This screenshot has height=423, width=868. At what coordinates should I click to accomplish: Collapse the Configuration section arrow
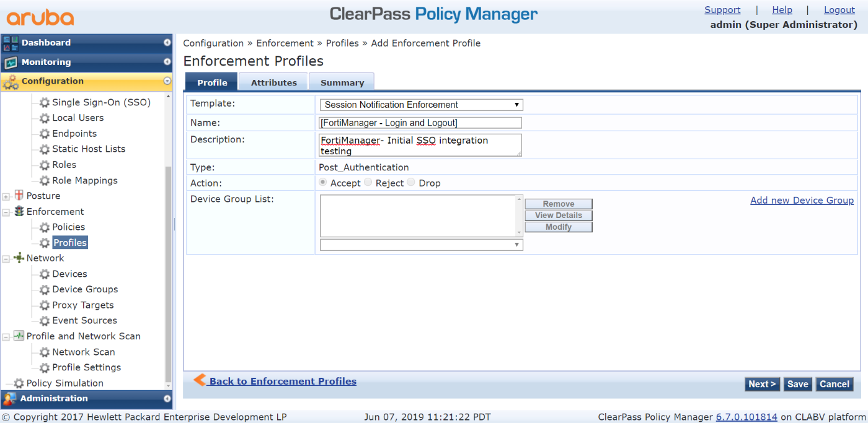(x=167, y=81)
